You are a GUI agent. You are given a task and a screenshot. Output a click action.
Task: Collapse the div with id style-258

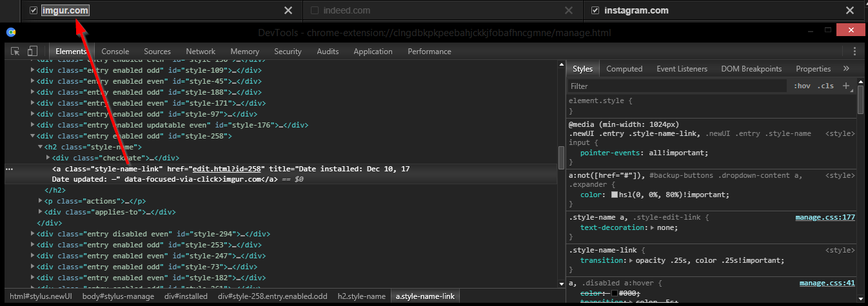pyautogui.click(x=33, y=136)
